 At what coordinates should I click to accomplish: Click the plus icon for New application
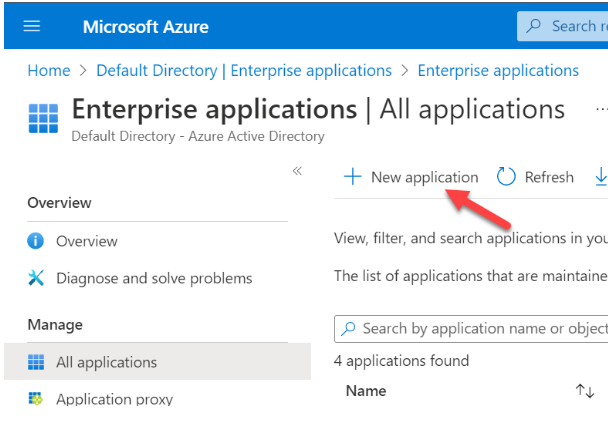pos(352,177)
